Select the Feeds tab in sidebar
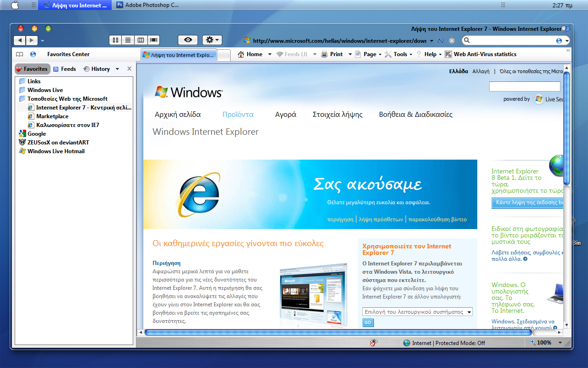 (64, 69)
